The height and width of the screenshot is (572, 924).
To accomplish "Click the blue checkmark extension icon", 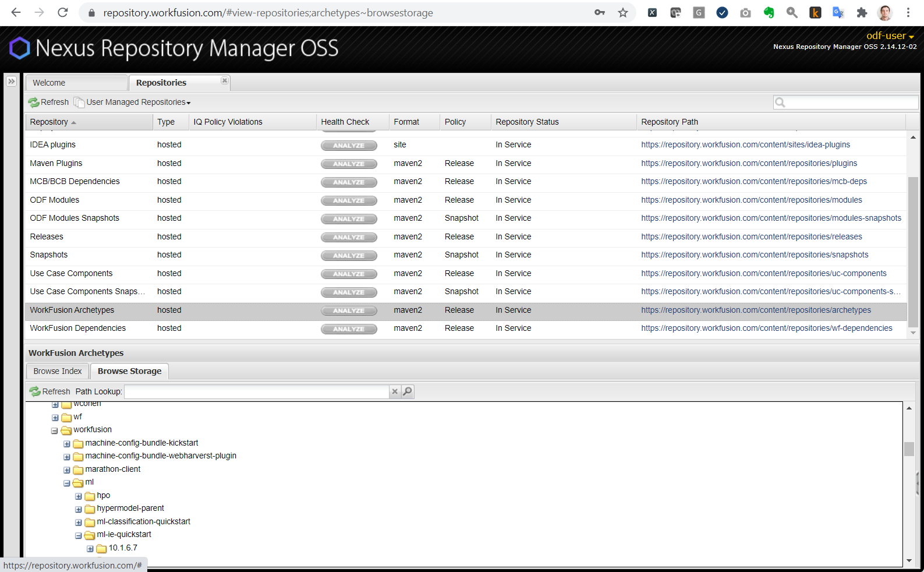I will 722,12.
